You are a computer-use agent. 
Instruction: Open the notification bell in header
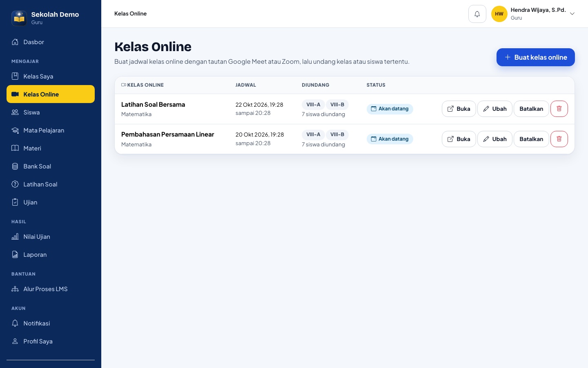477,14
